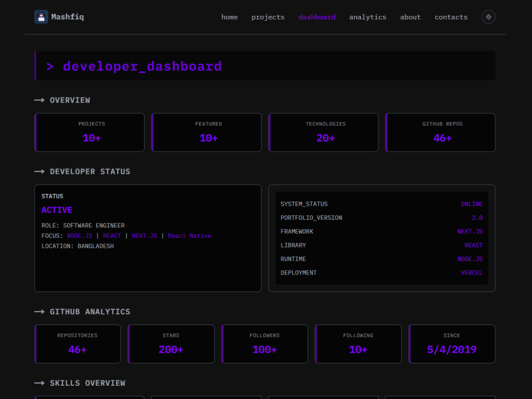Select the SINCE 5/4/2019 card

pyautogui.click(x=452, y=344)
